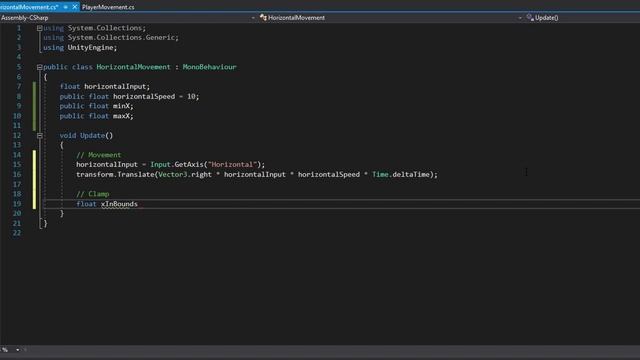This screenshot has width=640, height=360.
Task: Click 'System.Collections.Generic' on line 2
Action: (121, 38)
